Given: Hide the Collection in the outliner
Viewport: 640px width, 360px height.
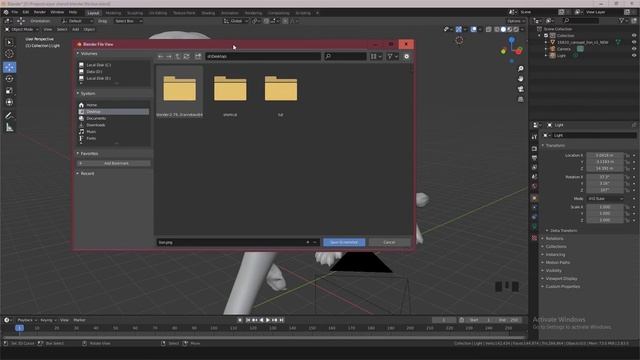Looking at the screenshot, I should (x=634, y=36).
